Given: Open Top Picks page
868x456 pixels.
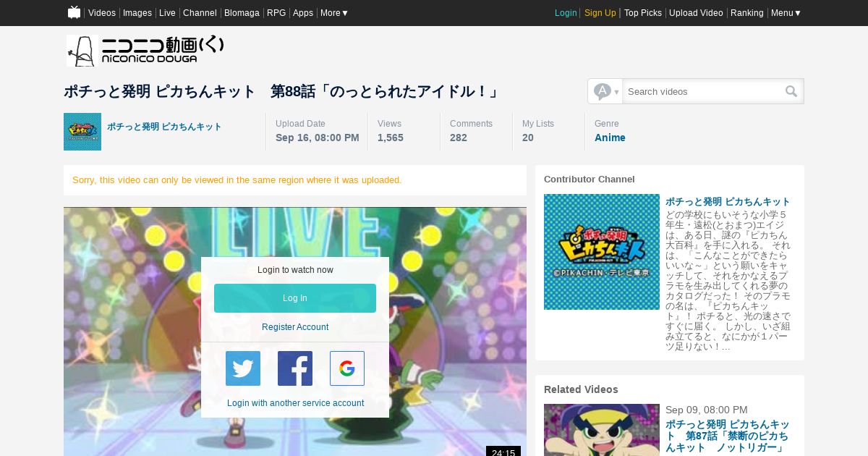Looking at the screenshot, I should tap(643, 13).
